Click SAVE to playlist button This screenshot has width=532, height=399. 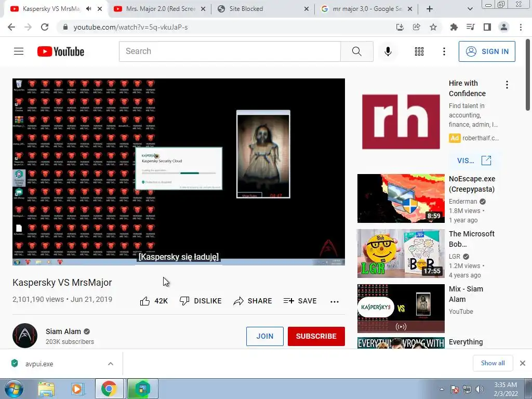[300, 301]
